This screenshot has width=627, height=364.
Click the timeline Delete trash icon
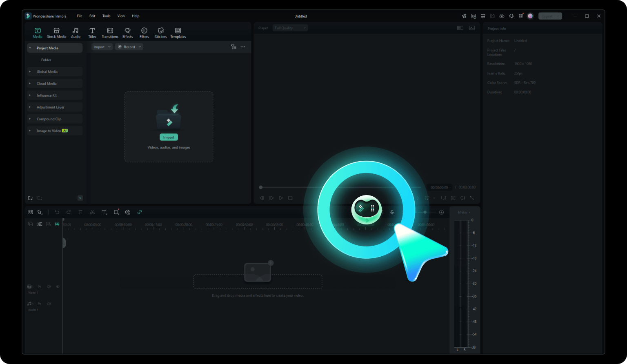[x=80, y=212]
